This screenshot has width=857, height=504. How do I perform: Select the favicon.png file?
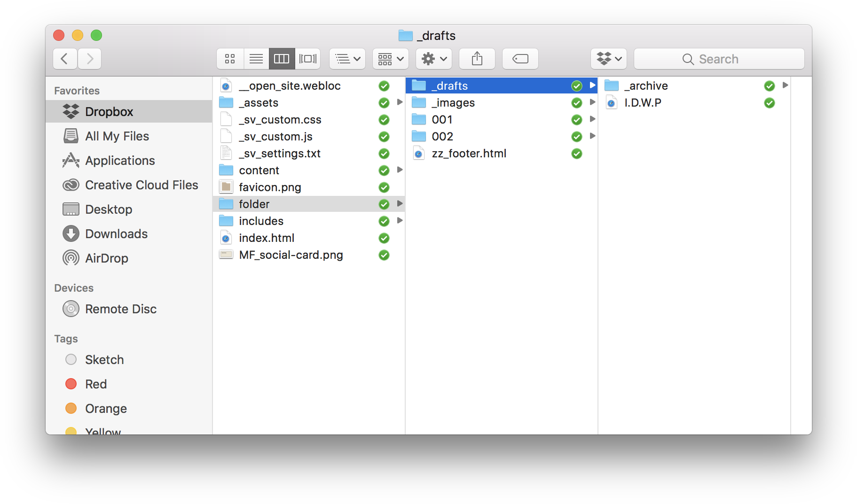pos(309,187)
